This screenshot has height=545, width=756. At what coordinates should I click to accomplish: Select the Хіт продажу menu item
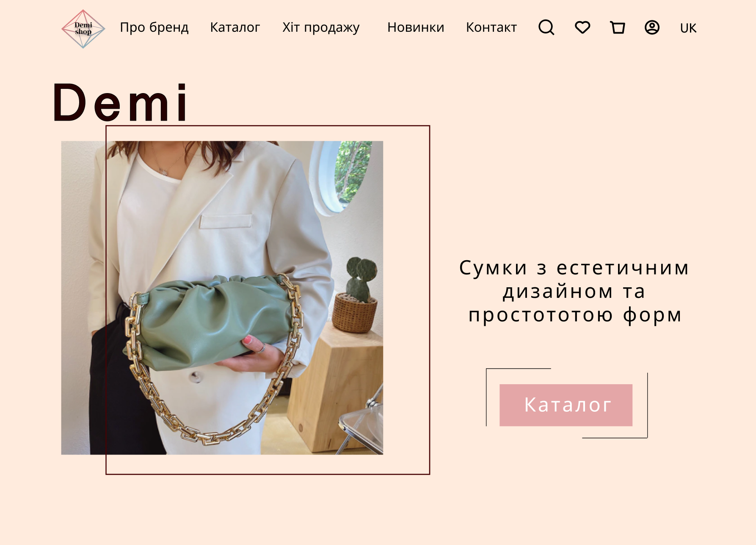click(x=321, y=28)
